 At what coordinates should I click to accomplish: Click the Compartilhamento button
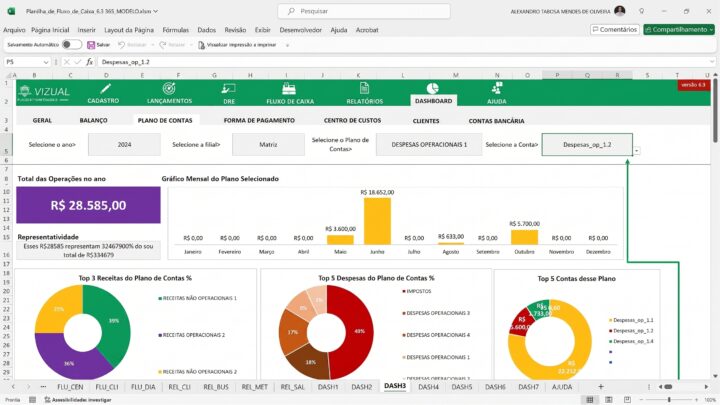point(679,29)
